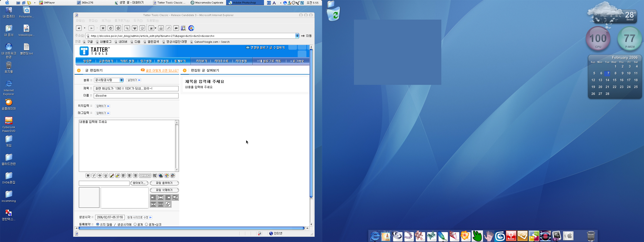Open the 파일(F) menu in IE

tap(80, 21)
